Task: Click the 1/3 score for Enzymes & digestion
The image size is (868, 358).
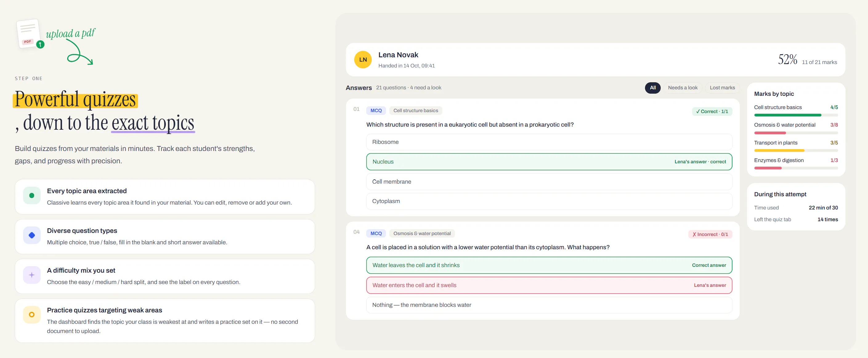Action: 834,161
